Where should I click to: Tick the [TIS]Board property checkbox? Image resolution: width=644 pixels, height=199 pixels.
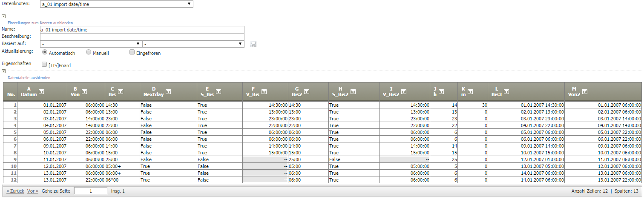tap(45, 65)
